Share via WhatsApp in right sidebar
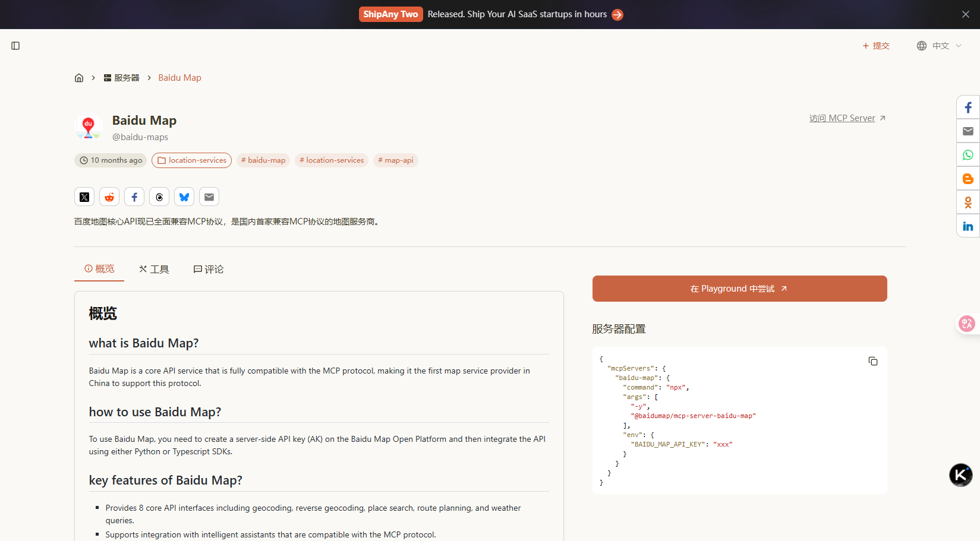980x541 pixels. (968, 155)
